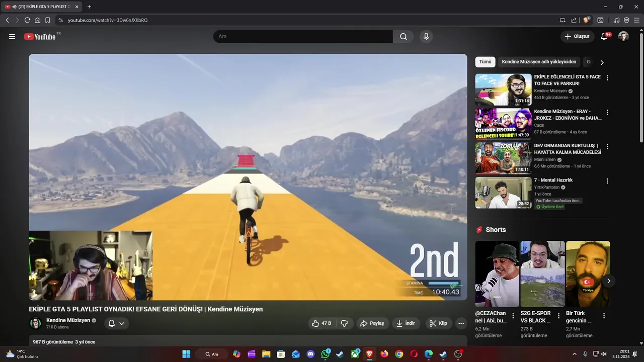The width and height of the screenshot is (644, 362).
Task: Open the Üyelere özel members-only badge
Action: [550, 207]
